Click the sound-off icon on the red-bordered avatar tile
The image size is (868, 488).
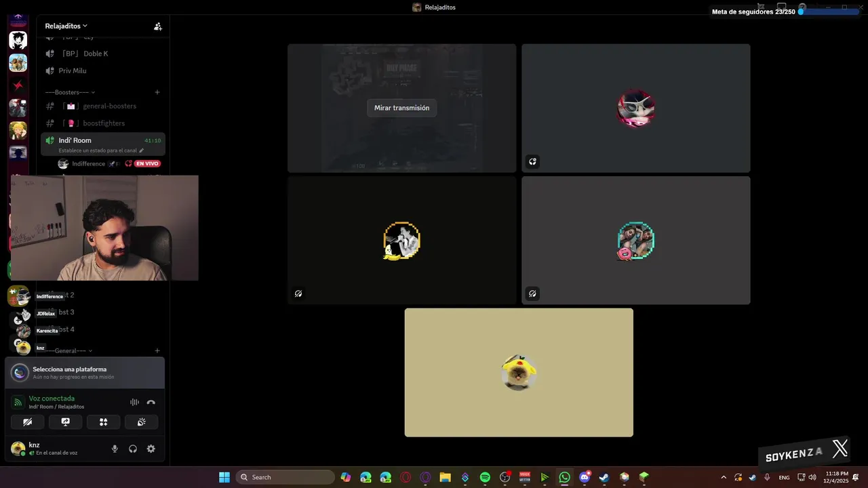(532, 161)
